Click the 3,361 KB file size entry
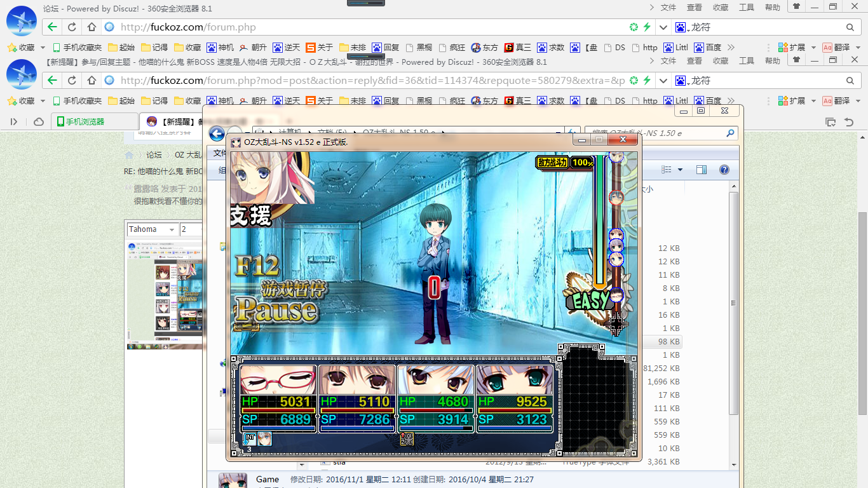 (x=664, y=462)
